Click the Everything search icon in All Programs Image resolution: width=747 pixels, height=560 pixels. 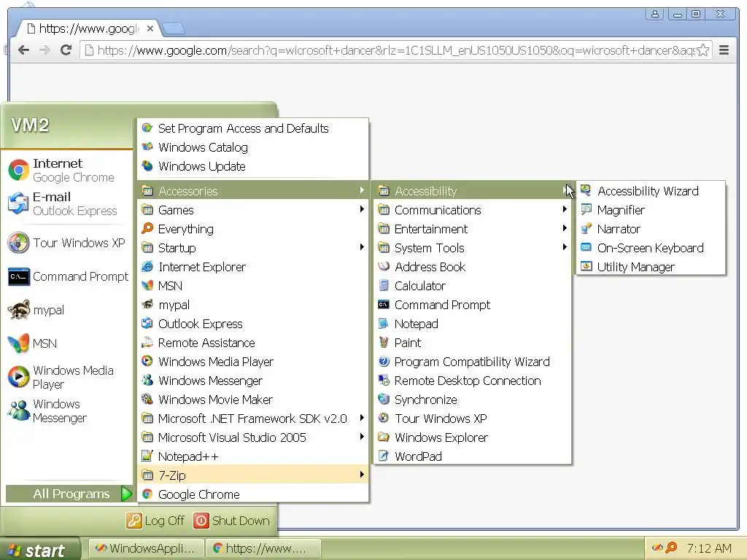pyautogui.click(x=147, y=228)
